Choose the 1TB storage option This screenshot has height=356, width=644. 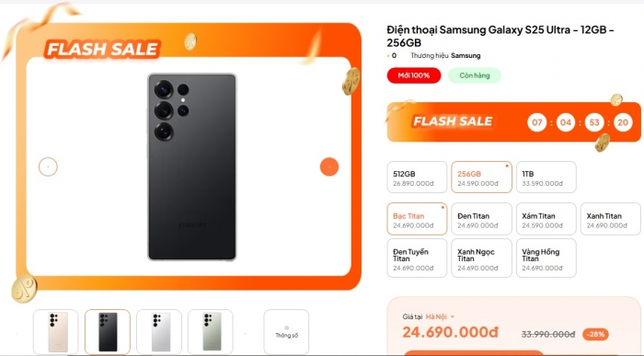pyautogui.click(x=546, y=178)
